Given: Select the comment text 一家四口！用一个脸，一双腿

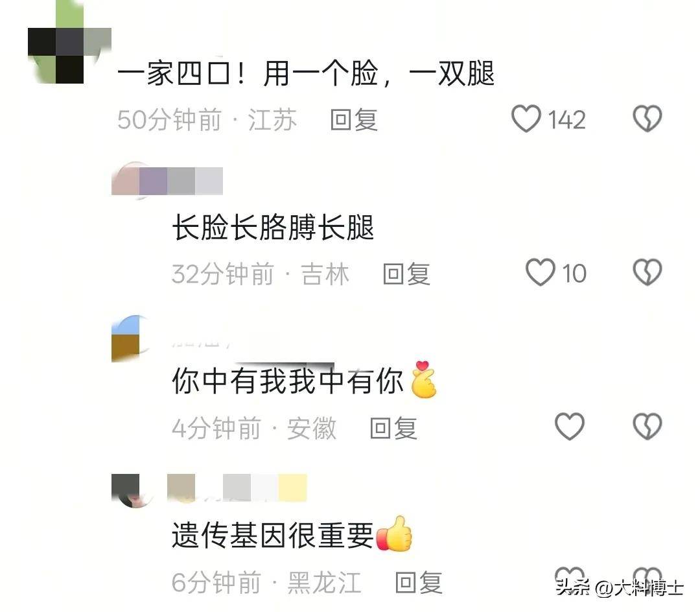Looking at the screenshot, I should [x=306, y=74].
